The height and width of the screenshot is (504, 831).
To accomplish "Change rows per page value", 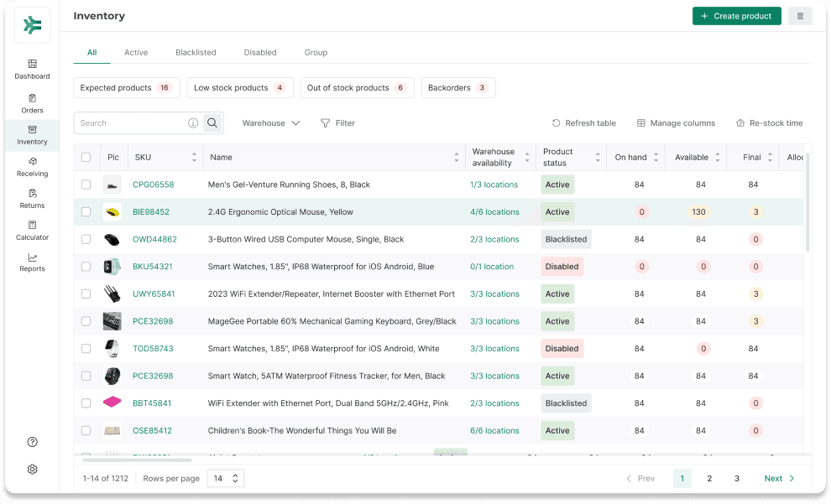I will coord(225,479).
